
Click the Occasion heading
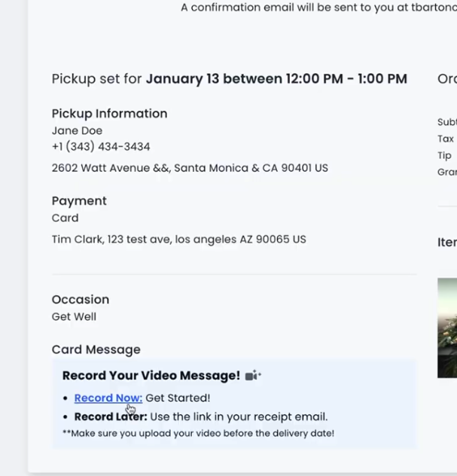click(81, 300)
